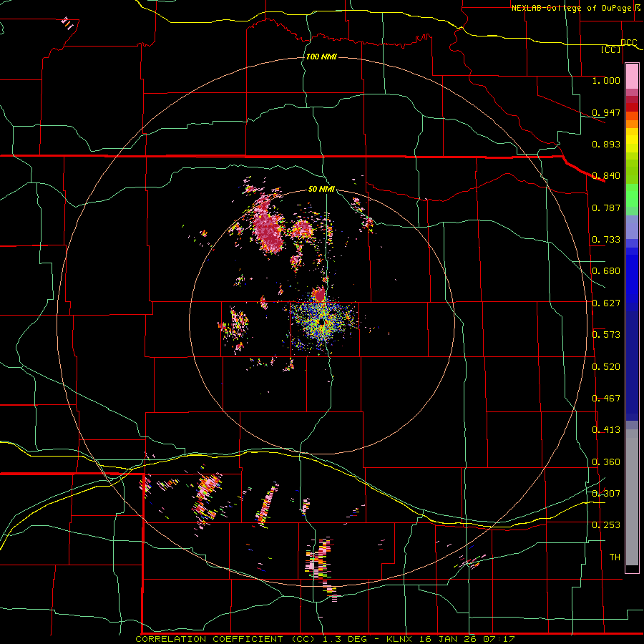Image resolution: width=644 pixels, height=644 pixels.
Task: Click the 0.840 color scale value
Action: 606,176
